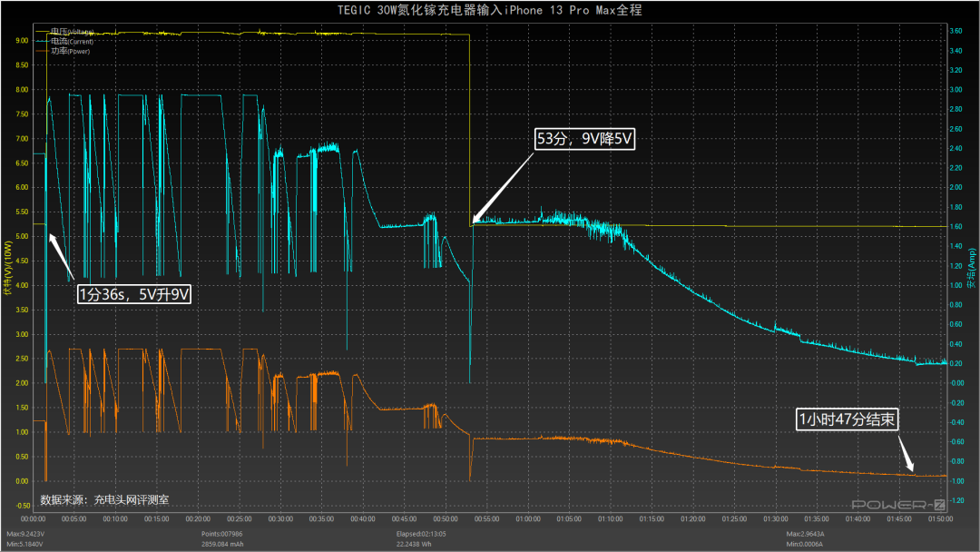Screen dimensions: 980x552
Task: Click the -1.20 tick on the right axis
Action: (x=956, y=501)
